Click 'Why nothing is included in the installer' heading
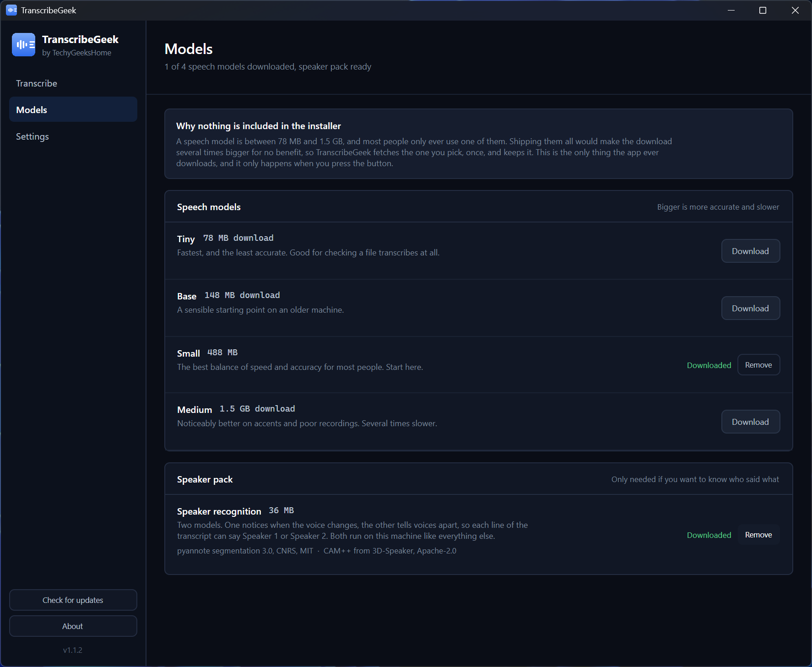The height and width of the screenshot is (667, 812). [259, 126]
